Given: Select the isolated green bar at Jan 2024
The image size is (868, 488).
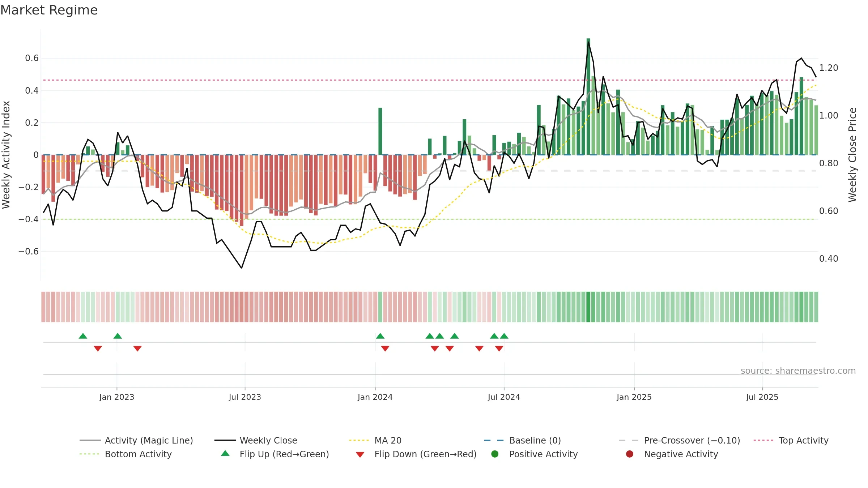Looking at the screenshot, I should tap(380, 131).
